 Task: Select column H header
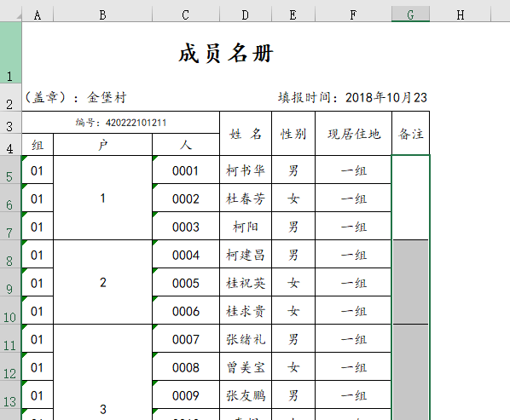[x=461, y=15]
